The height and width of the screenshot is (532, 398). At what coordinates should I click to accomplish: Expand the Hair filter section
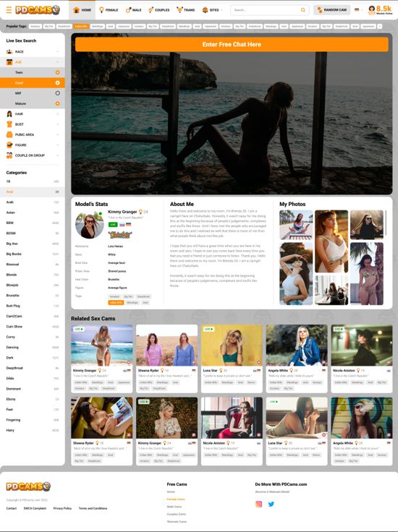[x=33, y=114]
